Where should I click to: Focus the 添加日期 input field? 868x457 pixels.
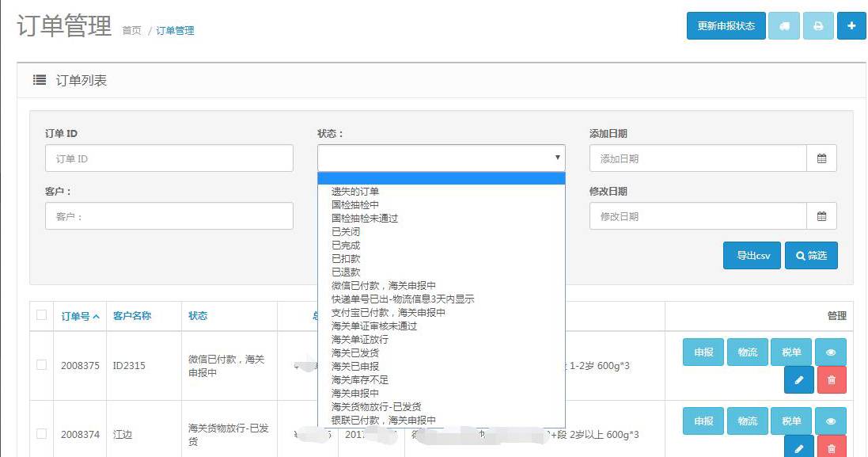tap(698, 158)
